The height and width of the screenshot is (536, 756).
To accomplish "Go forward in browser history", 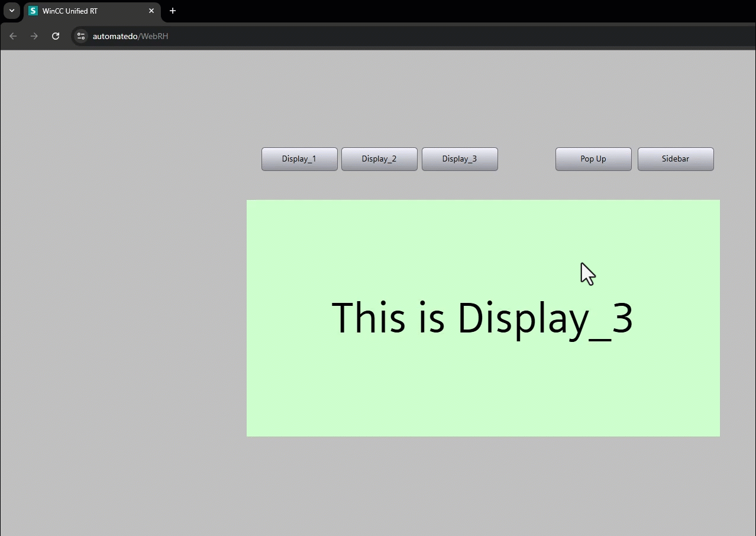I will click(x=34, y=36).
